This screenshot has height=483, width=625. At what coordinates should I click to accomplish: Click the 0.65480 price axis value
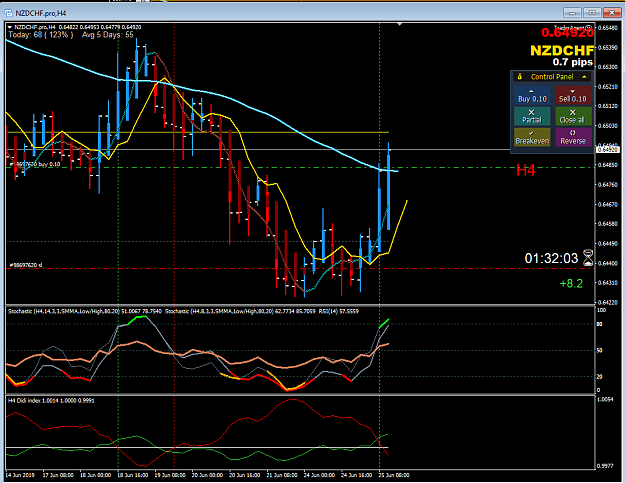pyautogui.click(x=608, y=28)
